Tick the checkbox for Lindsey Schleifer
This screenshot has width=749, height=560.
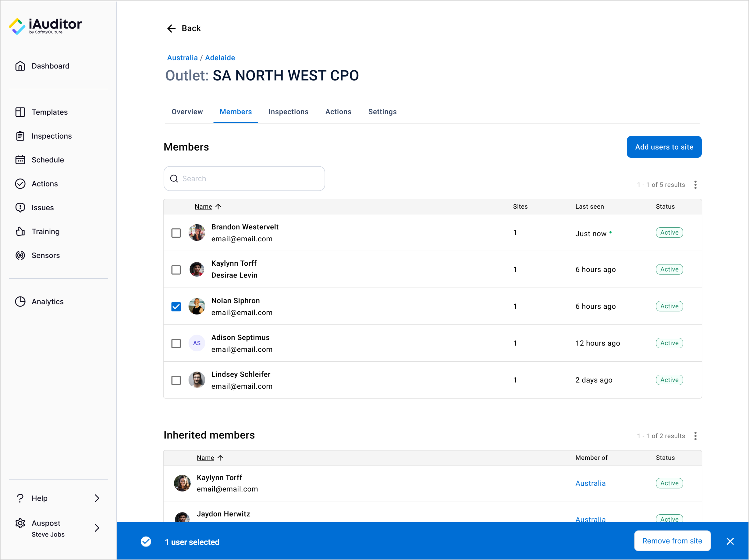pyautogui.click(x=176, y=380)
